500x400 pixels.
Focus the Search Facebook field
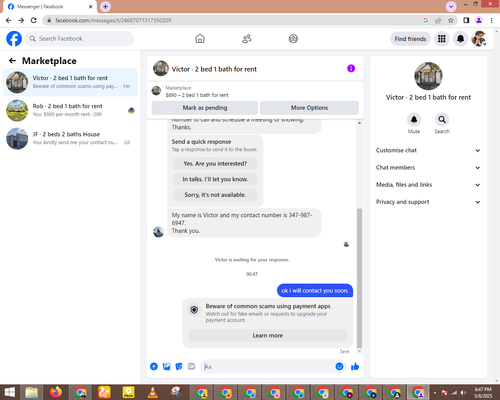click(80, 39)
